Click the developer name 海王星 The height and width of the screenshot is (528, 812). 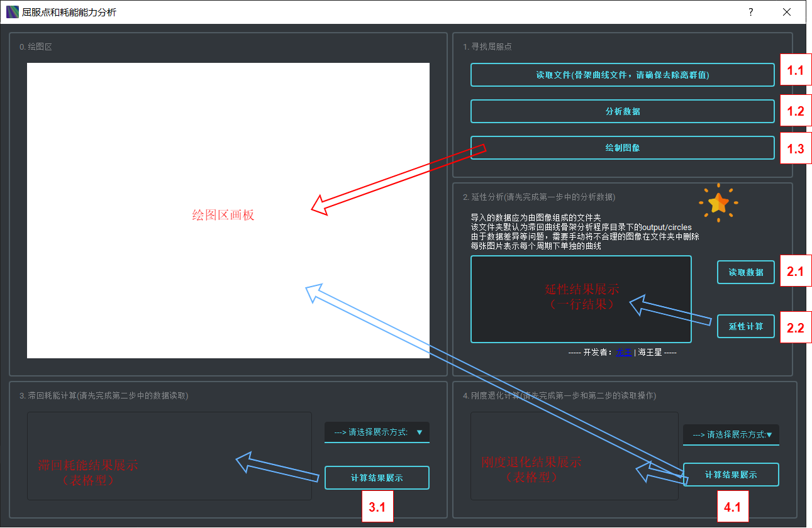tap(650, 353)
